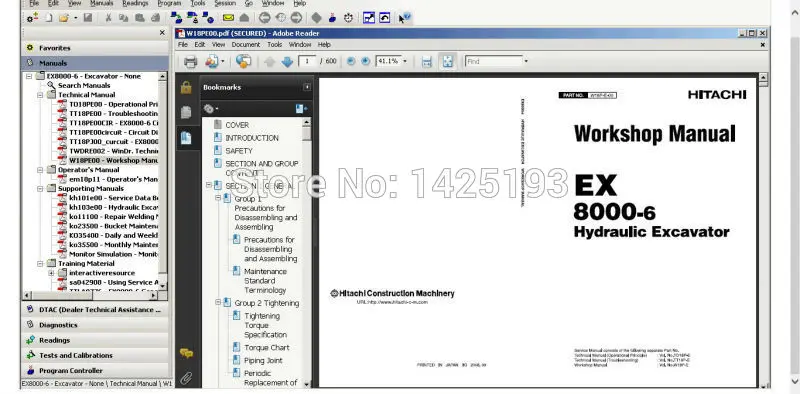Collapse the Group 2 Tightening bookmark

[218, 303]
